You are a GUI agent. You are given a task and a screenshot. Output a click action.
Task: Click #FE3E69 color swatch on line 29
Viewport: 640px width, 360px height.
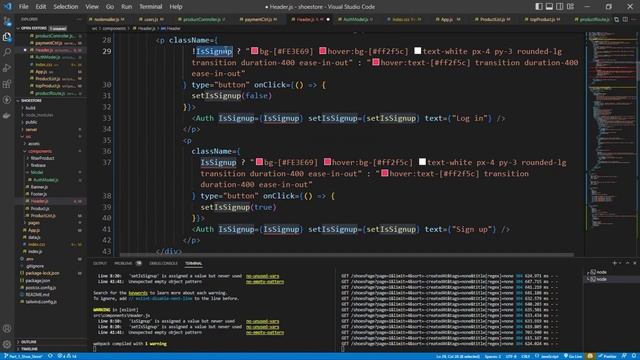click(255, 51)
